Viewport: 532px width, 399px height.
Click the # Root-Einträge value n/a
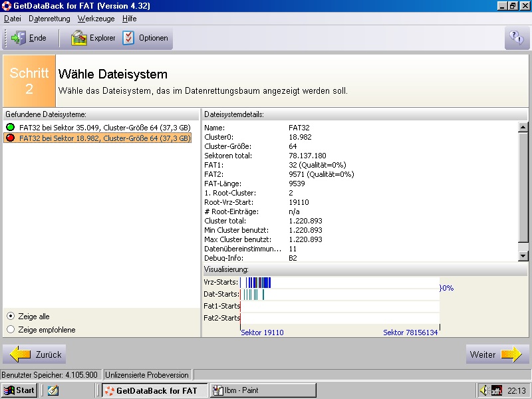click(294, 211)
